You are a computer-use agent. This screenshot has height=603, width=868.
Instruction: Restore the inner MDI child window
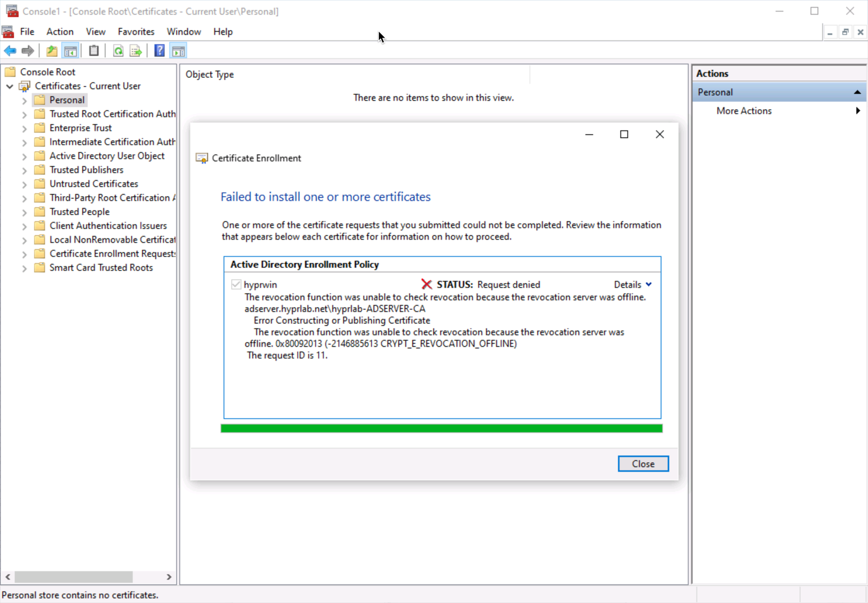point(845,32)
